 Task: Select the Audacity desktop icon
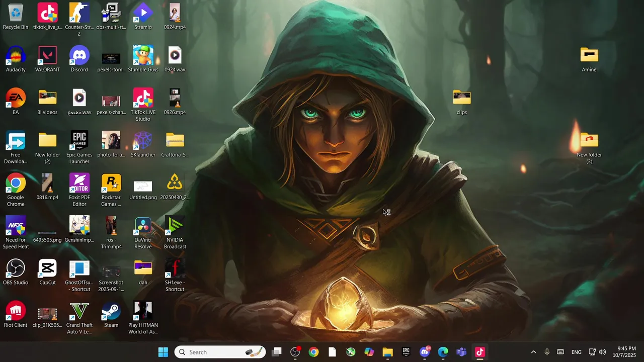[x=16, y=59]
